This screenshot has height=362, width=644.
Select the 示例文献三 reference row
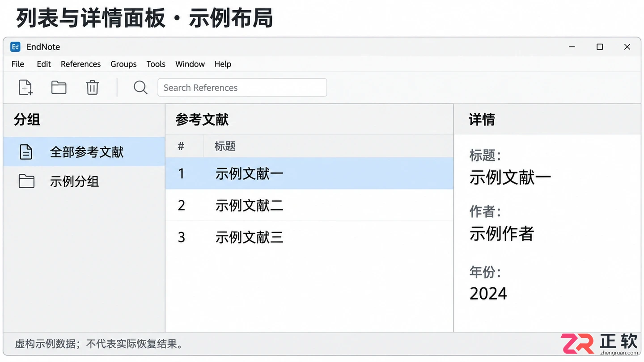309,237
